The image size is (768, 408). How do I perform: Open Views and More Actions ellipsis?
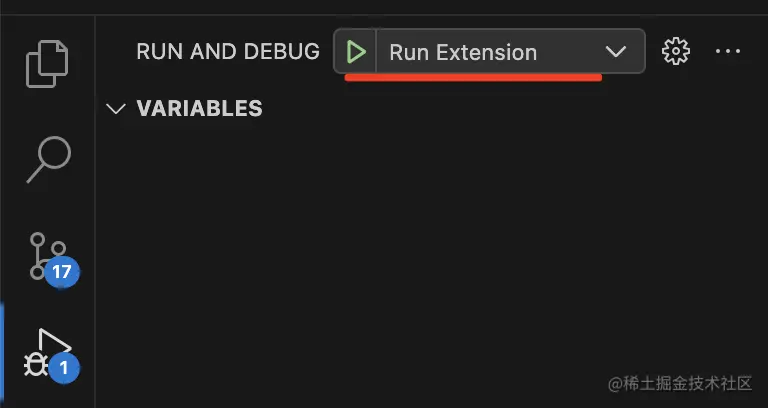pos(728,51)
